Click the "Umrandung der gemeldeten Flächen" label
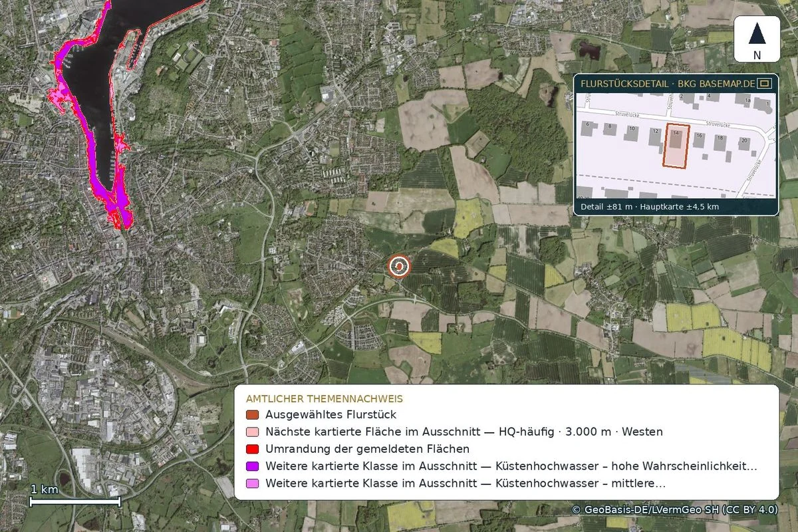This screenshot has width=798, height=532. [367, 449]
